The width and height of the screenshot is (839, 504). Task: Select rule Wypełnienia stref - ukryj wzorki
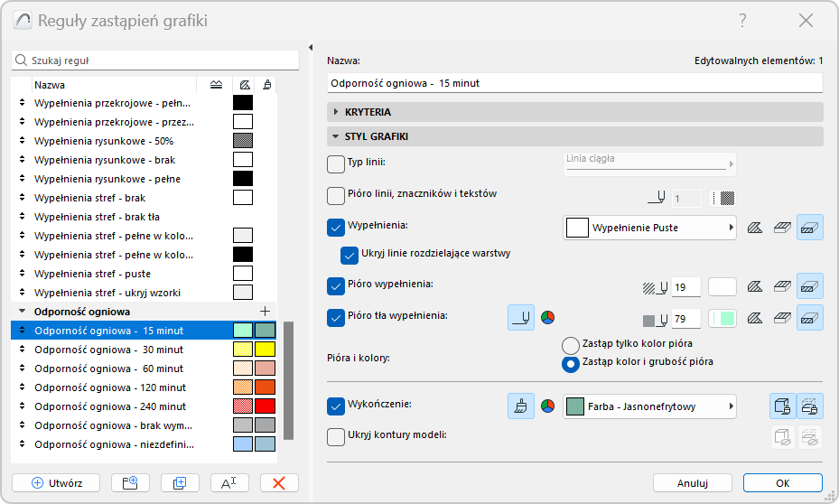point(144,293)
